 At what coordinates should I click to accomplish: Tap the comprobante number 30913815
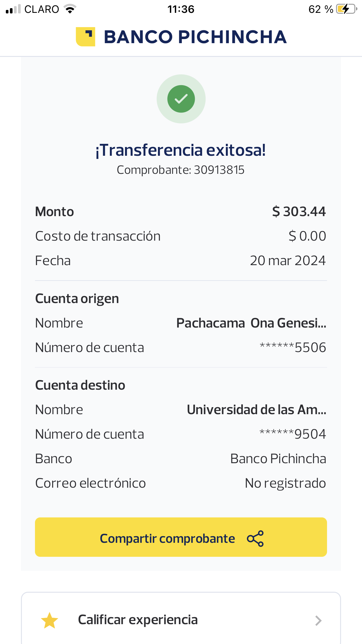coord(219,170)
